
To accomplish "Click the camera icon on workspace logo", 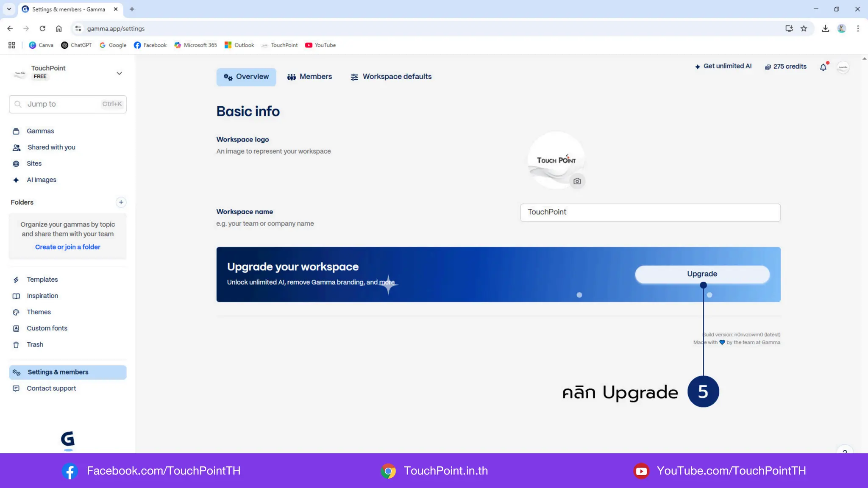I will 577,181.
